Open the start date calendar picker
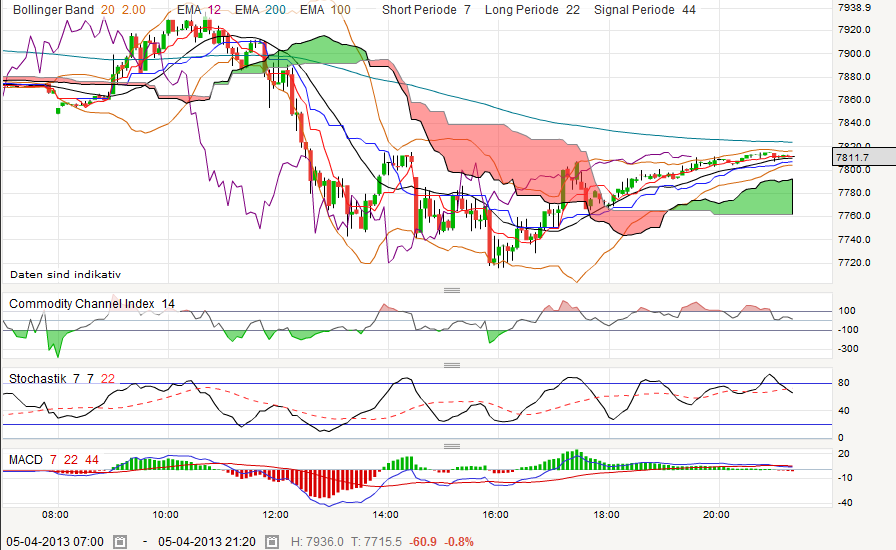 (119, 541)
